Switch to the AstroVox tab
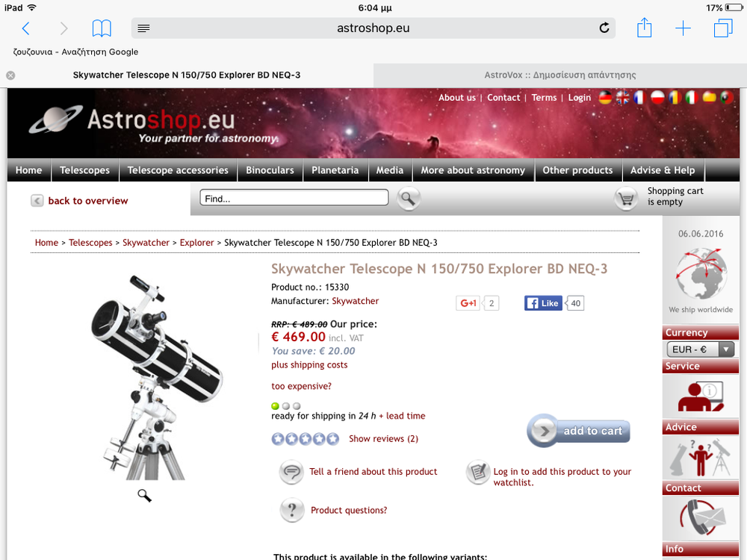Screen dimensions: 747x560 560,75
